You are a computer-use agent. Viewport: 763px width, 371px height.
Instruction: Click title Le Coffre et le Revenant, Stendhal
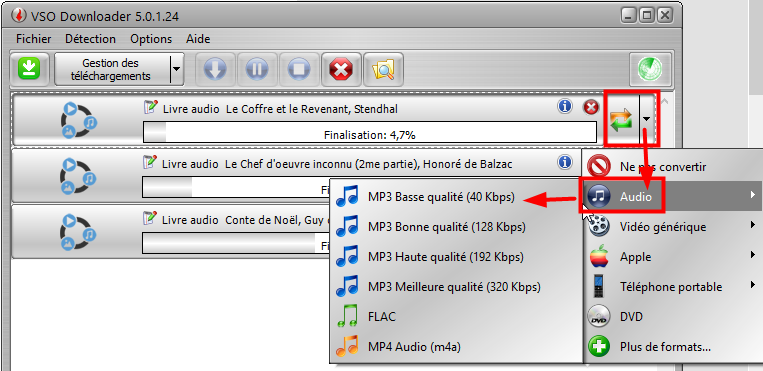pyautogui.click(x=312, y=109)
